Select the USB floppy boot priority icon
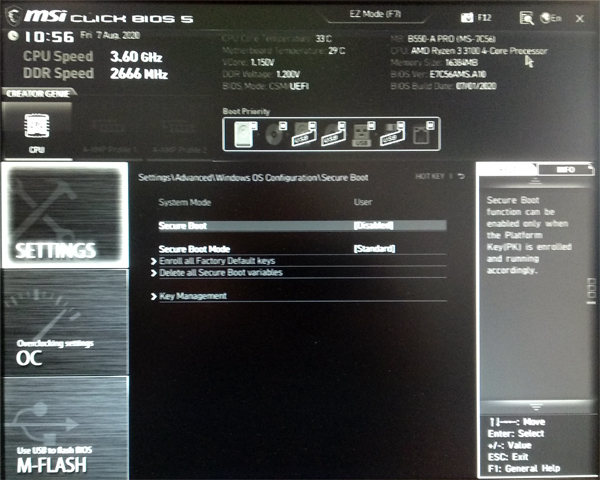Viewport: 600px width, 480px height. click(x=392, y=134)
